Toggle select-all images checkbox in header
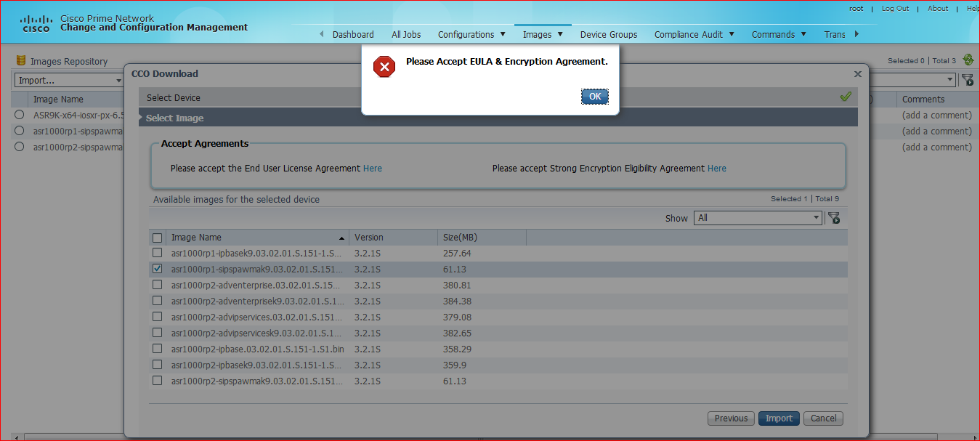Image resolution: width=980 pixels, height=441 pixels. pos(157,238)
